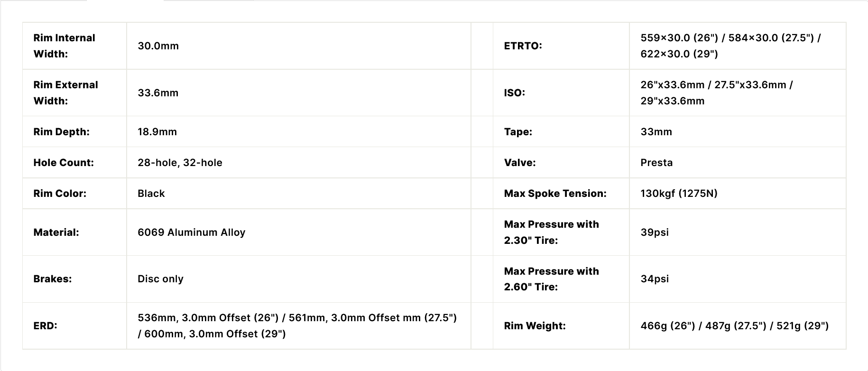This screenshot has height=371, width=868.
Task: Click the ERD offset measurements text
Action: [x=297, y=326]
